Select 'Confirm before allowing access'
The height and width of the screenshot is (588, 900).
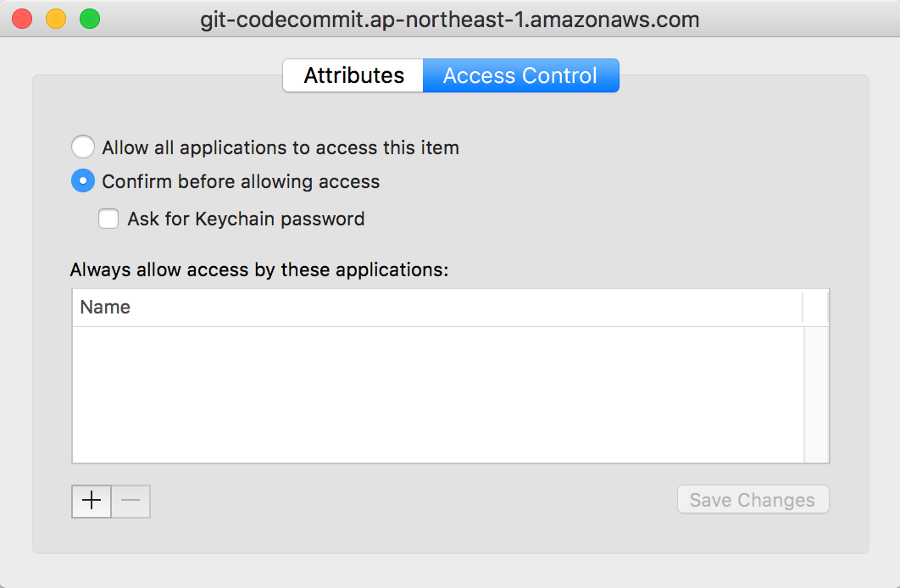pos(82,180)
